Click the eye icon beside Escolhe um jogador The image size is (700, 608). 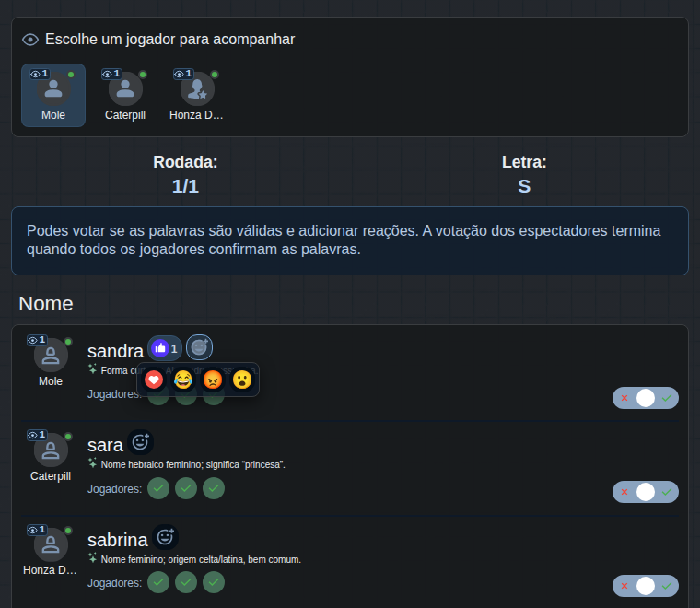pos(30,40)
